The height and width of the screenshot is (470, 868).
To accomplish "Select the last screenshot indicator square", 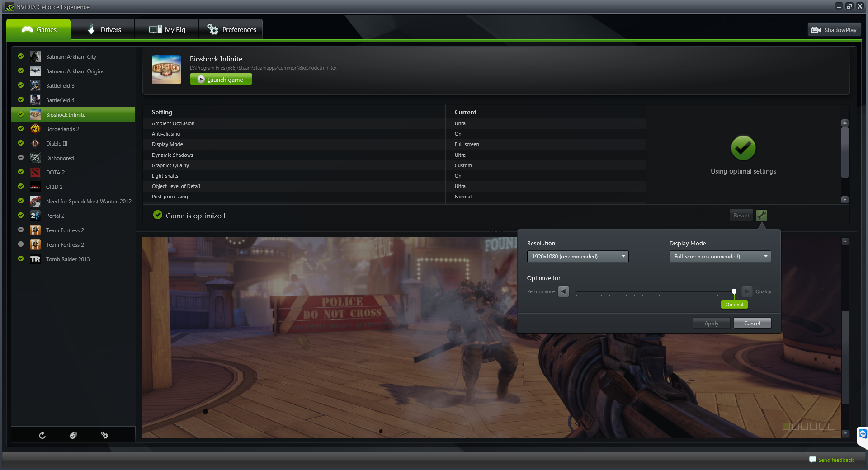I will tap(831, 426).
